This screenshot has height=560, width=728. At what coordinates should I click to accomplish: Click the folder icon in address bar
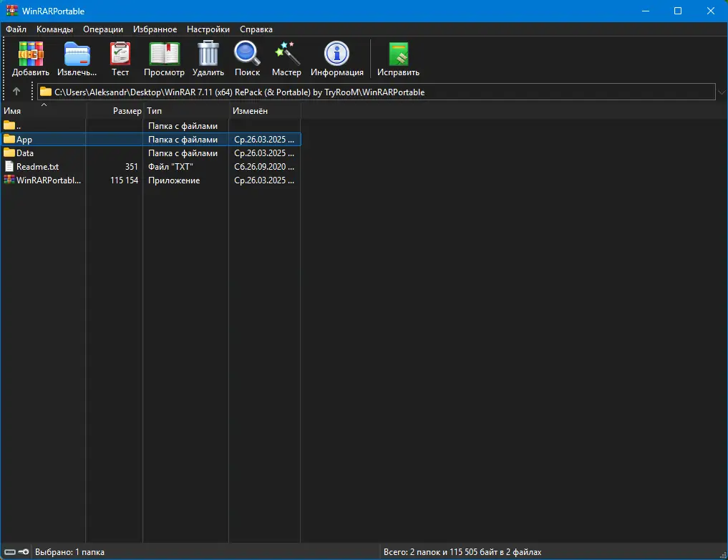point(46,92)
